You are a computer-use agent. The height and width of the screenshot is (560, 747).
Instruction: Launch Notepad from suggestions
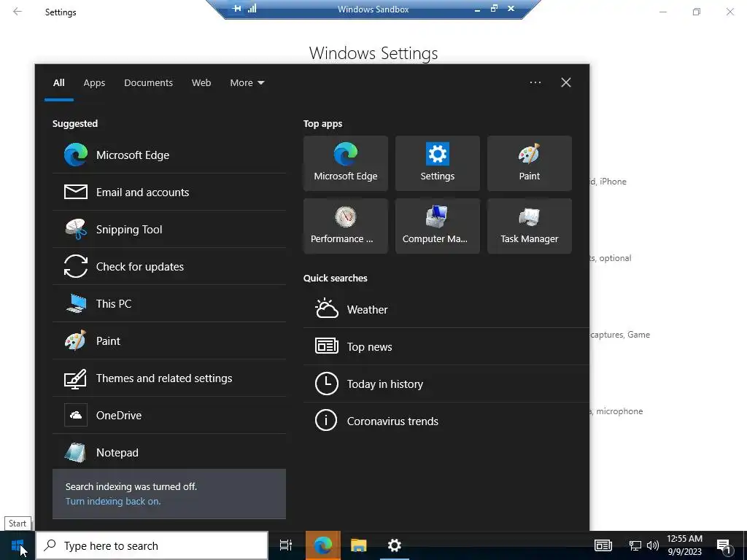pyautogui.click(x=169, y=452)
